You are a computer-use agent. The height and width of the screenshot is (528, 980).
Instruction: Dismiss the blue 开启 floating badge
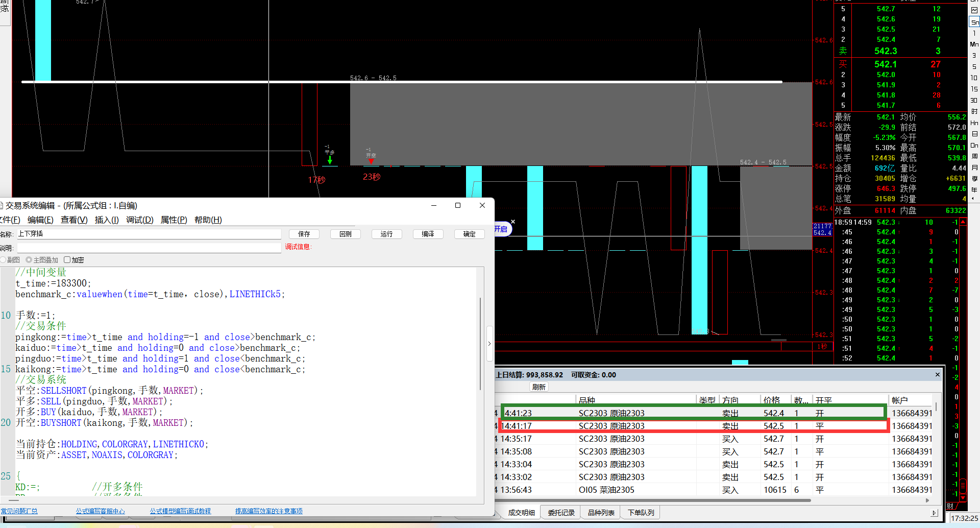[x=513, y=222]
